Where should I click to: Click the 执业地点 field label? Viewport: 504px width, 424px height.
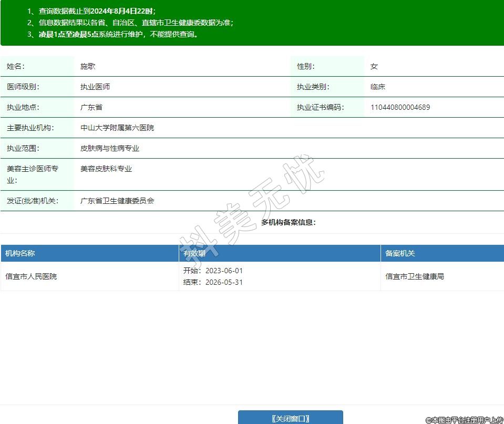pos(23,107)
